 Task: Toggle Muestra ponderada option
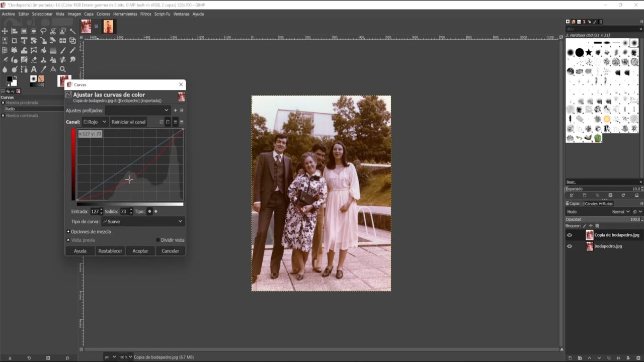[3, 103]
